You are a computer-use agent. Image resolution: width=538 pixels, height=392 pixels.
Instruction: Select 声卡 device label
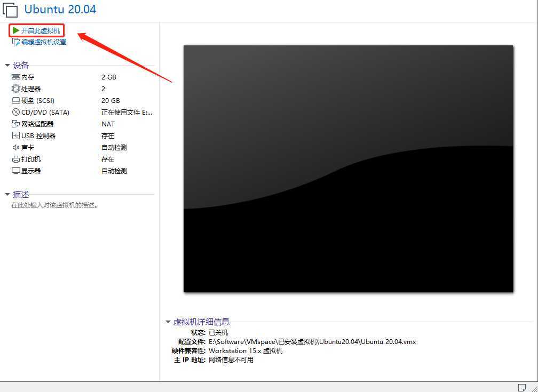click(x=28, y=148)
